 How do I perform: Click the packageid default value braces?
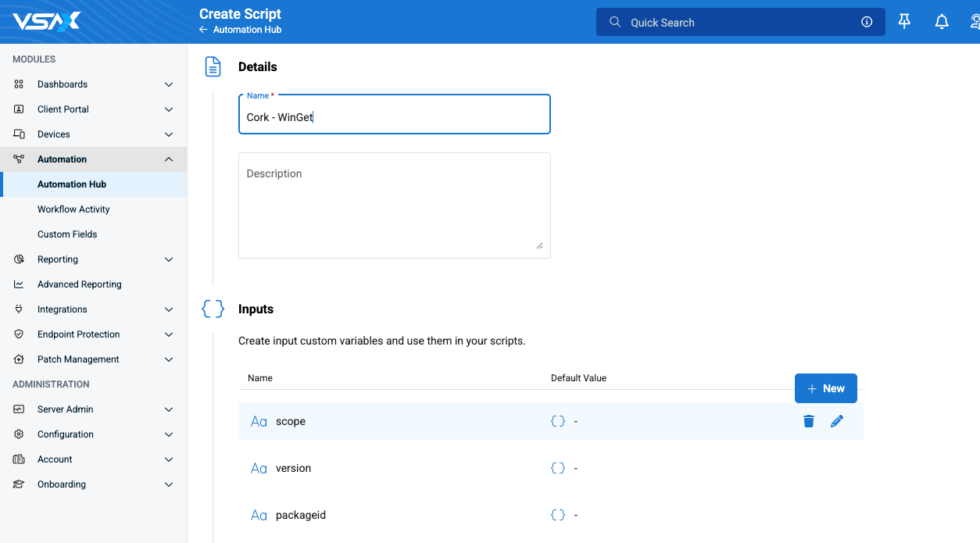[558, 515]
